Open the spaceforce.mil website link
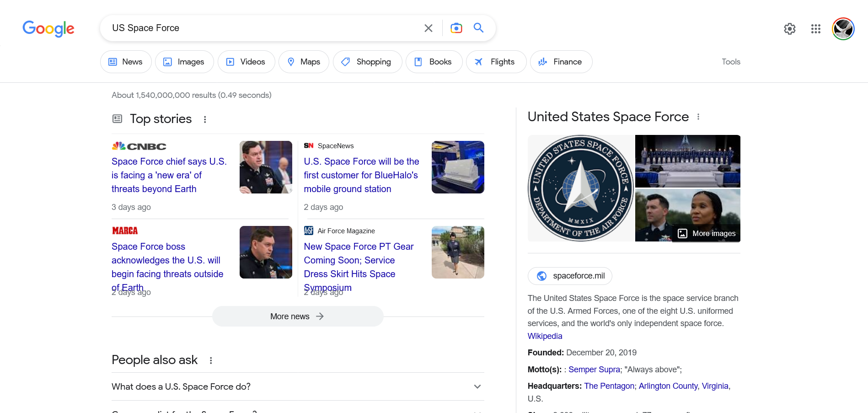Image resolution: width=868 pixels, height=413 pixels. pos(570,276)
